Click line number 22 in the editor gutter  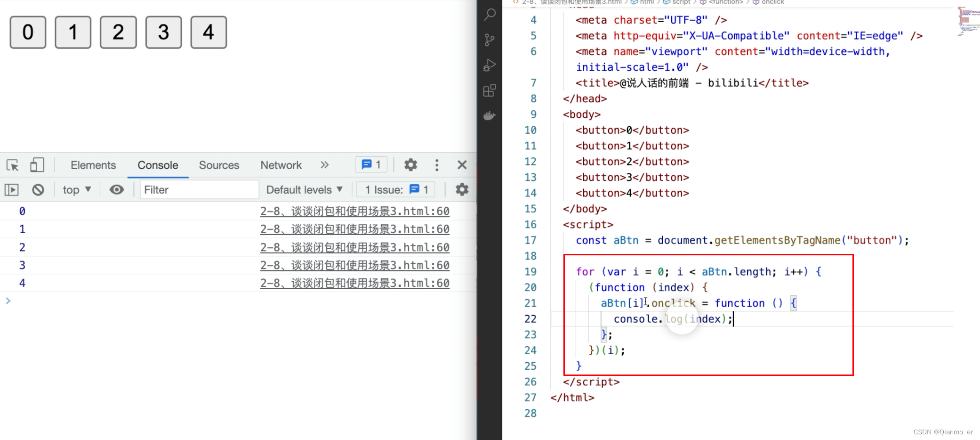[530, 319]
